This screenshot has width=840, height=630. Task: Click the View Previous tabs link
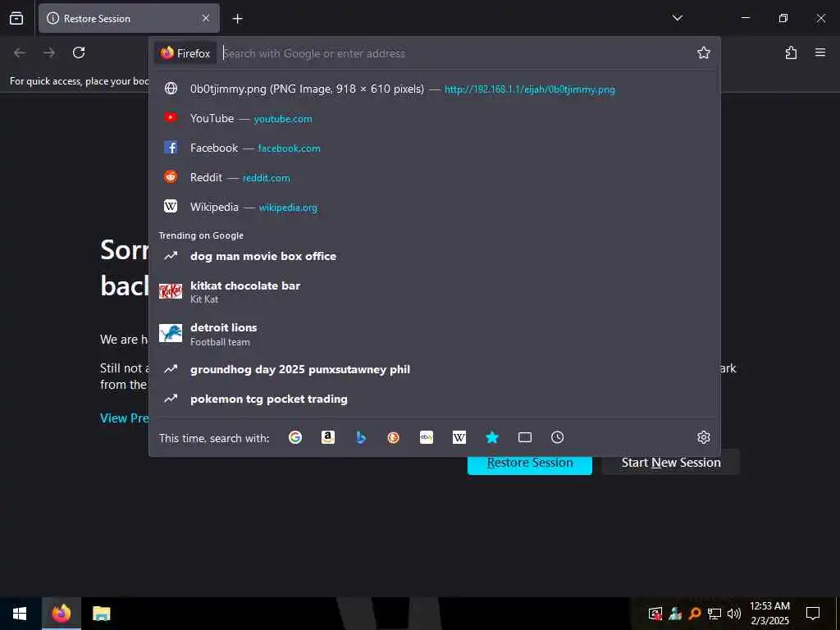click(125, 418)
